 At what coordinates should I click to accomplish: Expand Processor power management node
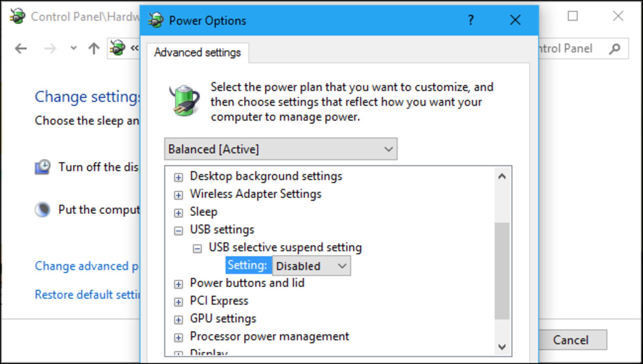pyautogui.click(x=178, y=338)
